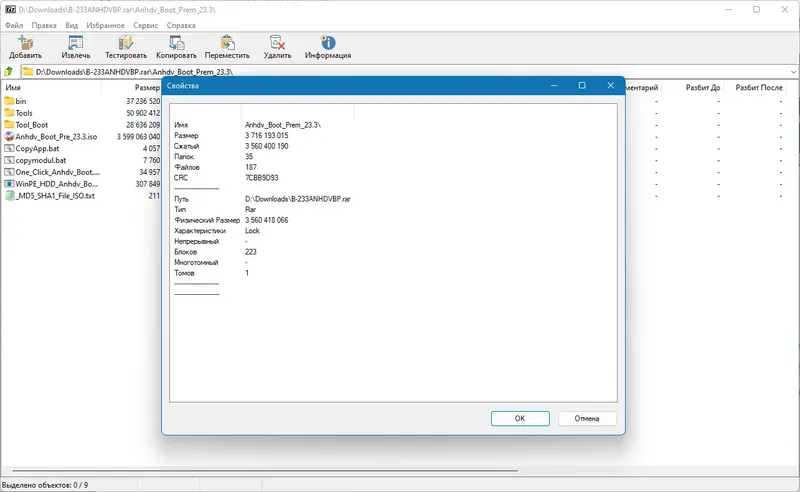The height and width of the screenshot is (492, 800).
Task: Select the CopyApp.bat file icon
Action: click(9, 149)
